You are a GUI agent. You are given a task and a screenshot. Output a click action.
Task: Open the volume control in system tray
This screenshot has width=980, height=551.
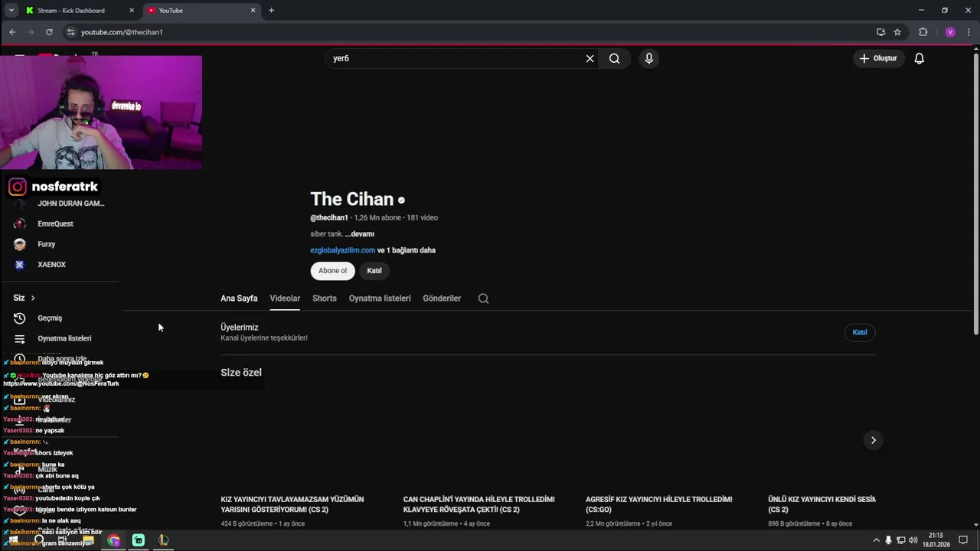click(x=913, y=540)
